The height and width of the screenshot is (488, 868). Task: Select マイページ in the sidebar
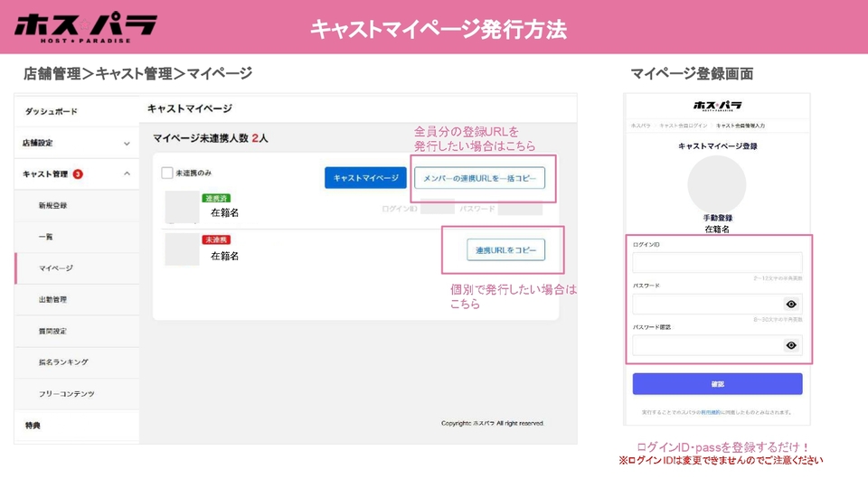click(56, 268)
